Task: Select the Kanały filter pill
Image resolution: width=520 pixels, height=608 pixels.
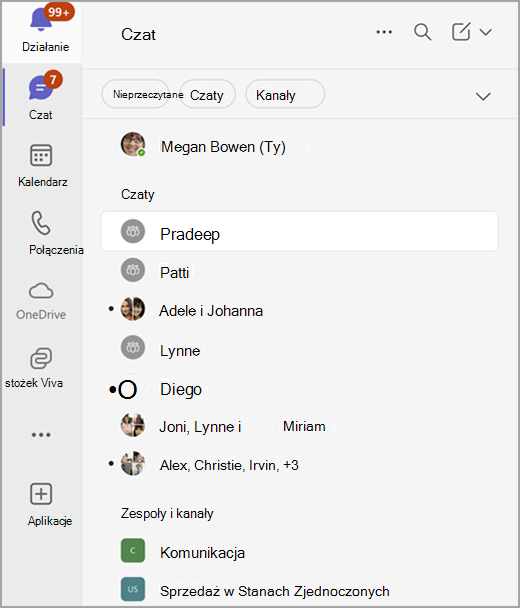Action: [x=285, y=94]
